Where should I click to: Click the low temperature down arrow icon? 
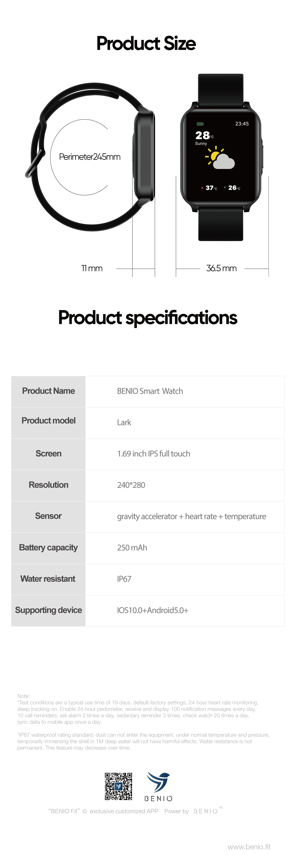(225, 187)
